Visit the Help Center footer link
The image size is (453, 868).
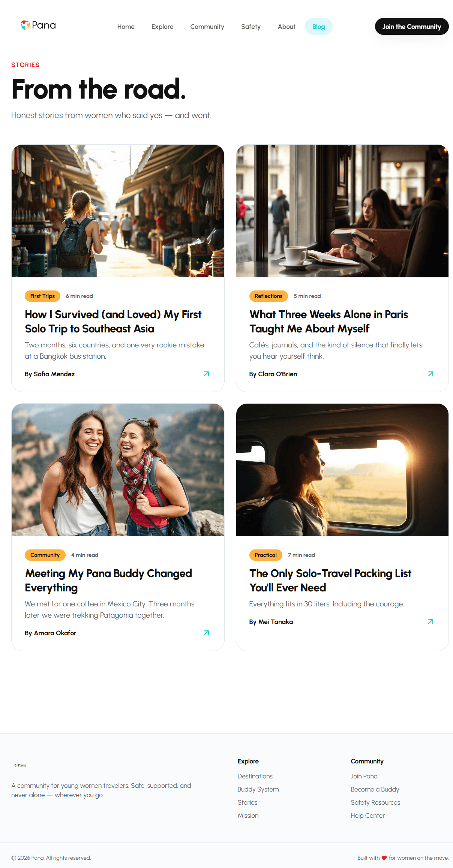click(367, 816)
